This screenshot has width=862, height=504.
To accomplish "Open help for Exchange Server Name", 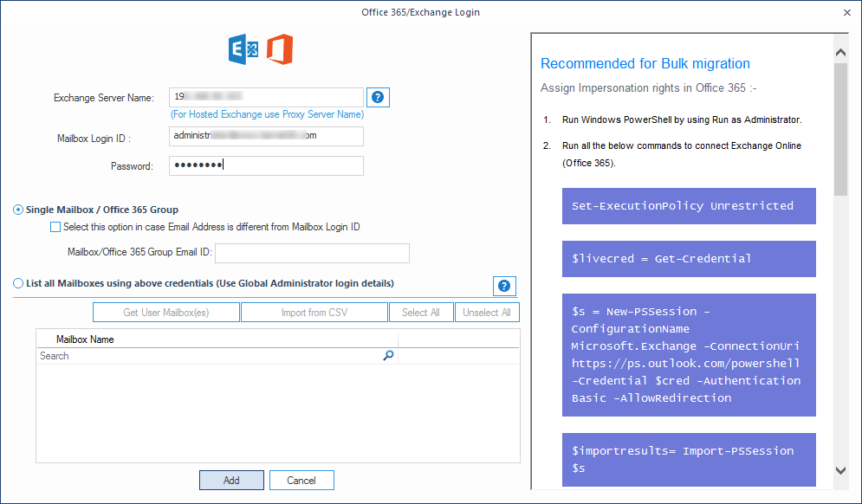I will pyautogui.click(x=378, y=97).
